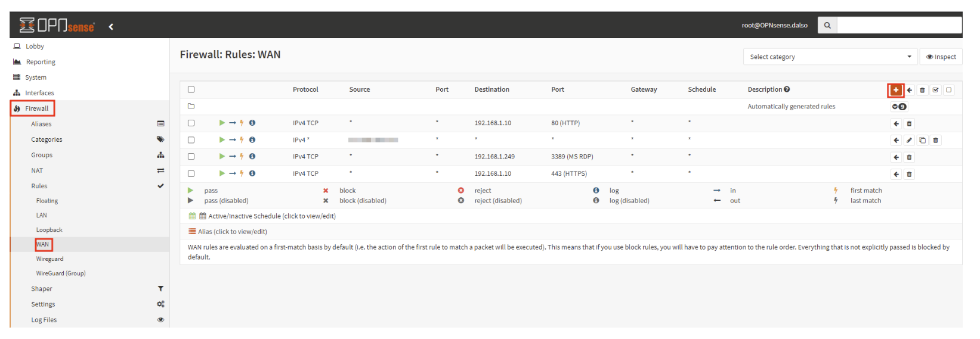The width and height of the screenshot is (980, 339).
Task: Check the checkbox of the IPv4 * rule
Action: (x=191, y=140)
